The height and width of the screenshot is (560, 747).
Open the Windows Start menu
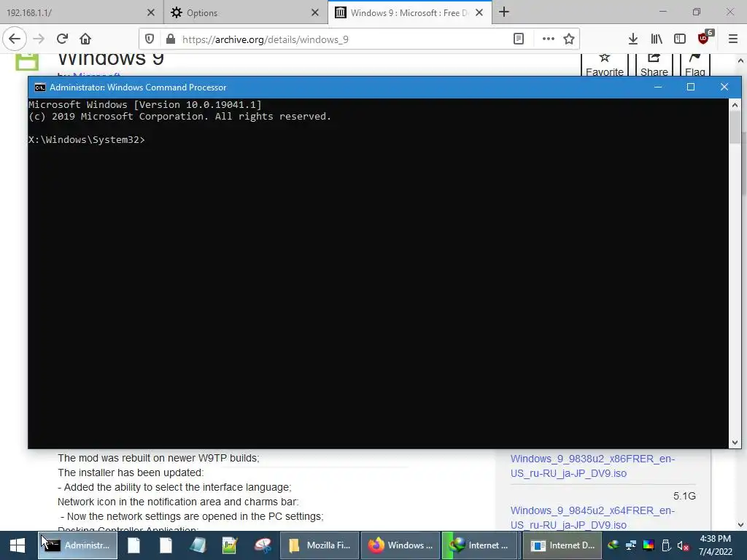(18, 545)
